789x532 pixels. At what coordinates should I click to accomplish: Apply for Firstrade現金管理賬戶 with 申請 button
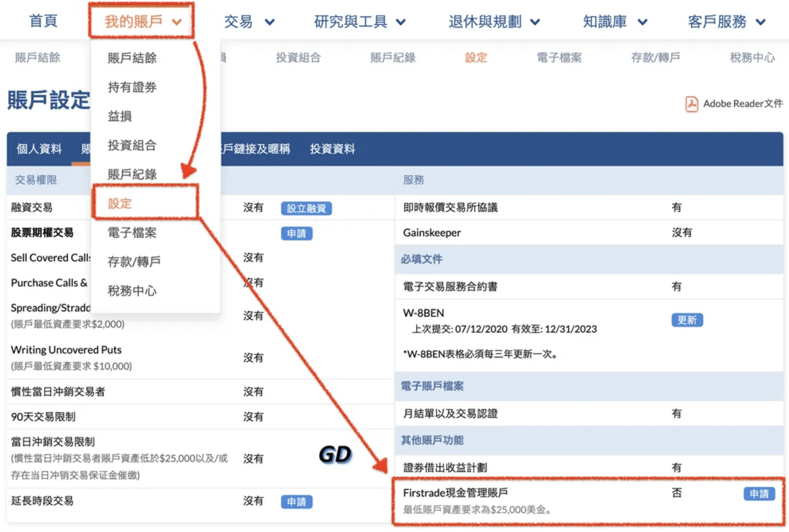click(x=759, y=493)
